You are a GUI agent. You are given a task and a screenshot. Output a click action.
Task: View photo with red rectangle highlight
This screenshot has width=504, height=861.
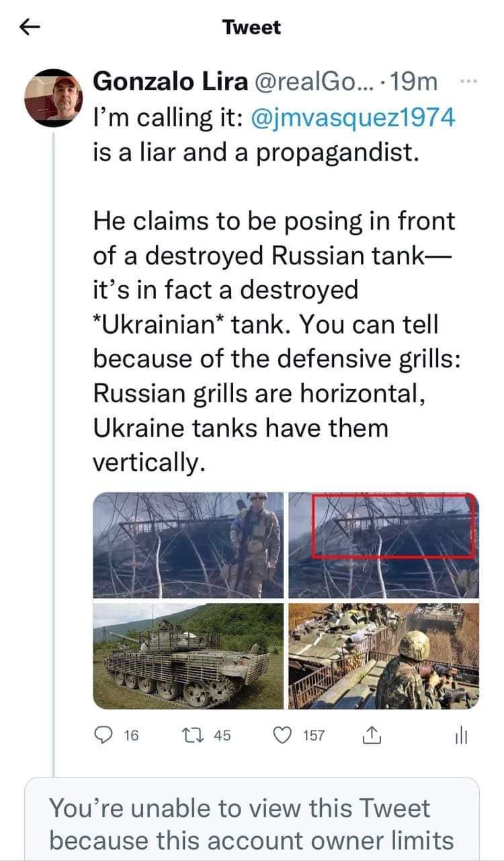pyautogui.click(x=384, y=545)
